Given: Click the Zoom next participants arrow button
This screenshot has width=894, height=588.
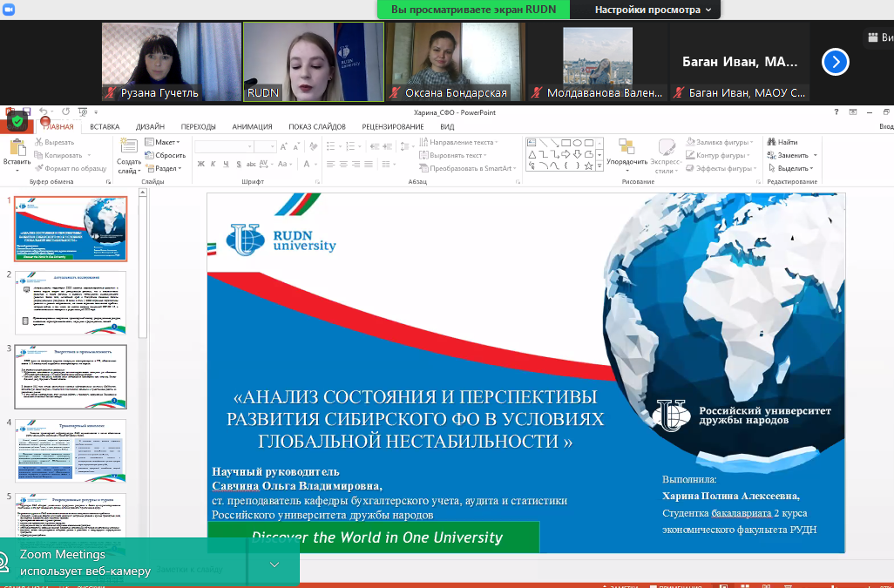Looking at the screenshot, I should tap(836, 62).
